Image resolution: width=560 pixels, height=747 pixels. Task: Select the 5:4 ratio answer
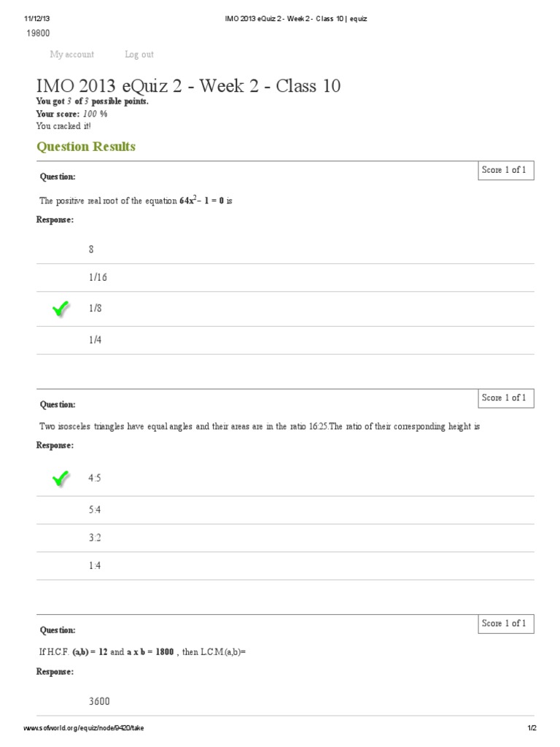[95, 510]
